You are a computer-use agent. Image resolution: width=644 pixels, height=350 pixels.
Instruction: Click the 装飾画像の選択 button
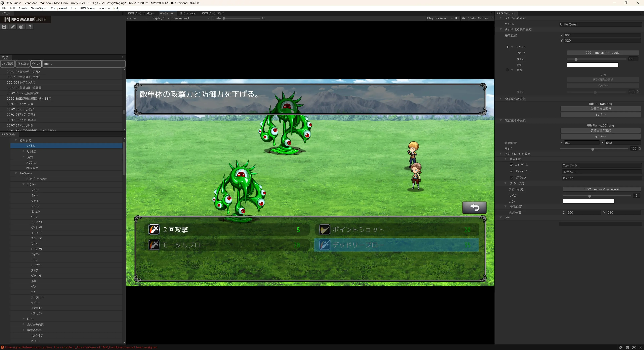(x=601, y=130)
